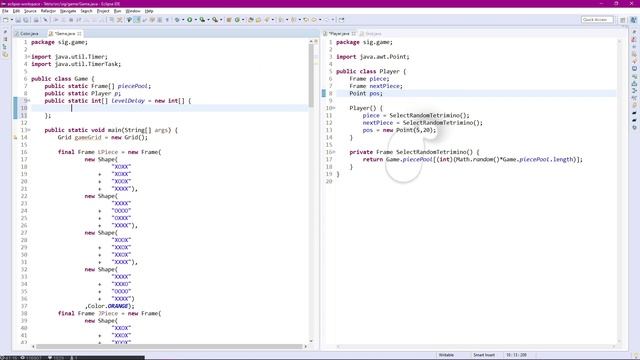Click the Save All toolbar icon
This screenshot has width=640, height=360.
pyautogui.click(x=25, y=20)
